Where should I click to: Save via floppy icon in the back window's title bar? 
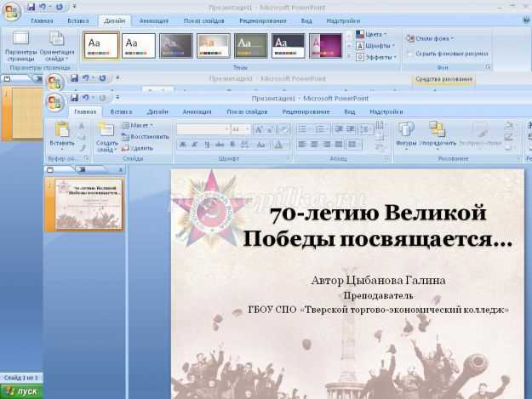pos(31,7)
